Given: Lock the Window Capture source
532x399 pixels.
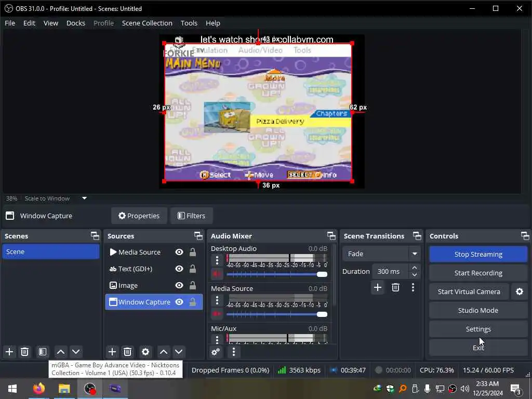Looking at the screenshot, I should click(193, 302).
